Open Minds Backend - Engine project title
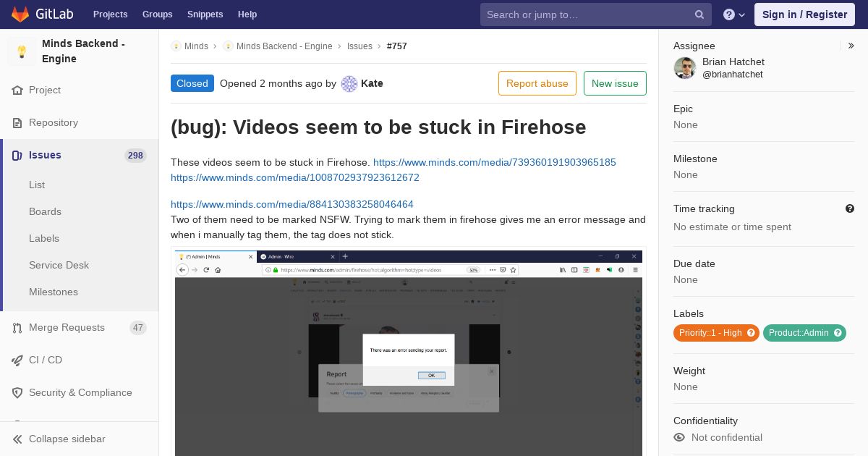Screen dimensions: 868x456 [x=83, y=51]
